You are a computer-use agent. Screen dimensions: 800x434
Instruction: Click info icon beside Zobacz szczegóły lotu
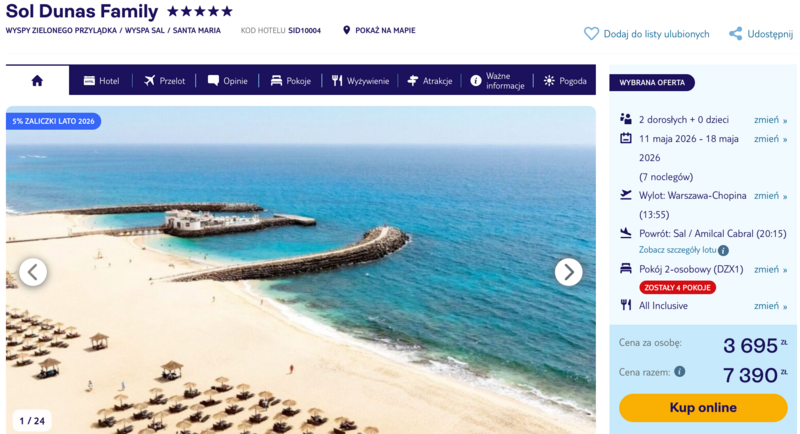pos(723,250)
